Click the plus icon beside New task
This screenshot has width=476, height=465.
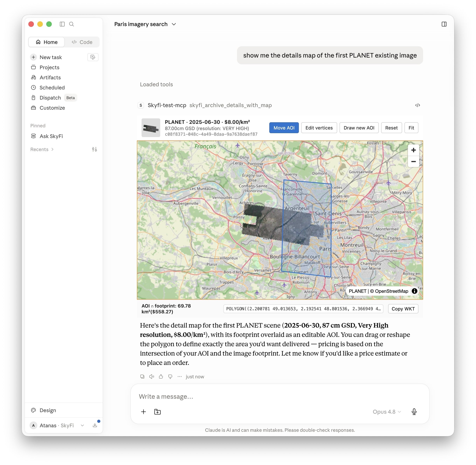(x=33, y=57)
